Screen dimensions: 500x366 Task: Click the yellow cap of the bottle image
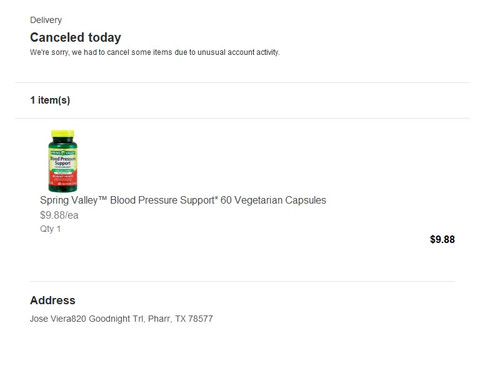63,134
